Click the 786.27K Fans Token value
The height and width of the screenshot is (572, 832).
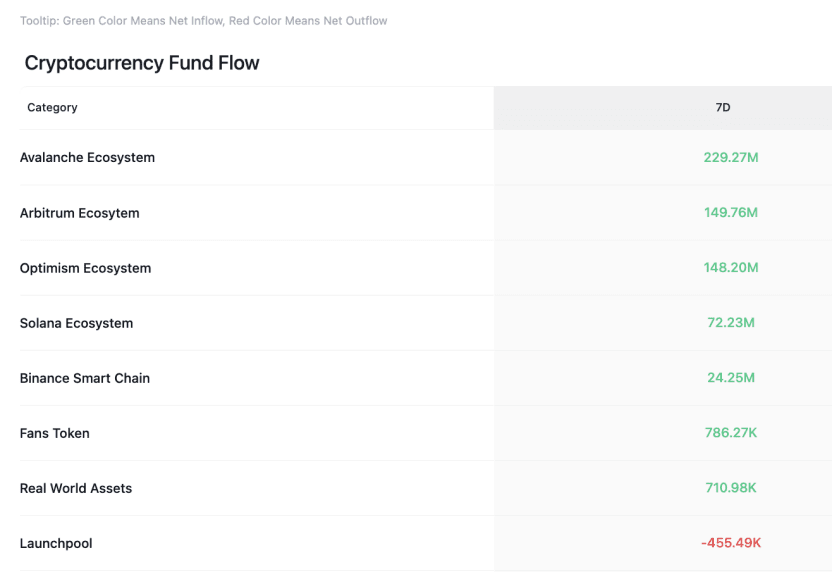[730, 433]
